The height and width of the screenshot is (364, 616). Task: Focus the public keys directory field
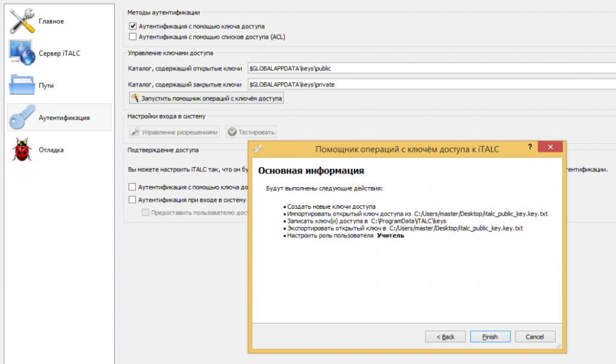tap(432, 69)
